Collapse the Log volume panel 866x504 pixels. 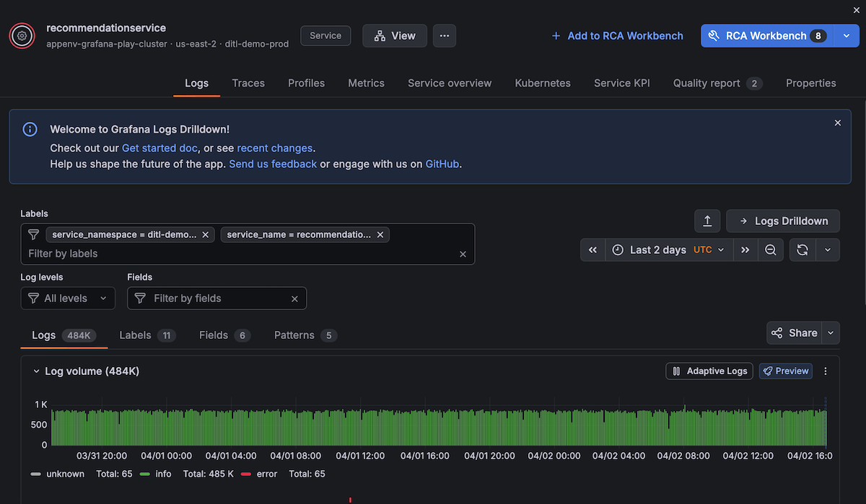[x=36, y=371]
